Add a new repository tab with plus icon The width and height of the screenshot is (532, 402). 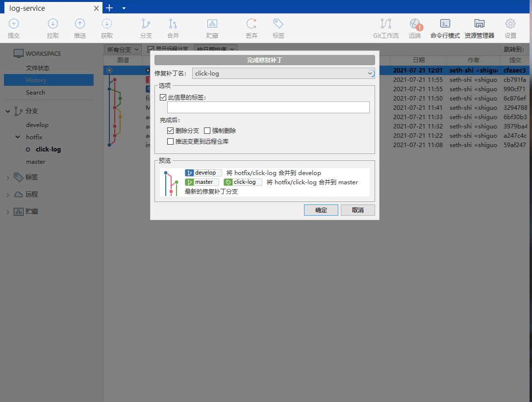pos(109,8)
